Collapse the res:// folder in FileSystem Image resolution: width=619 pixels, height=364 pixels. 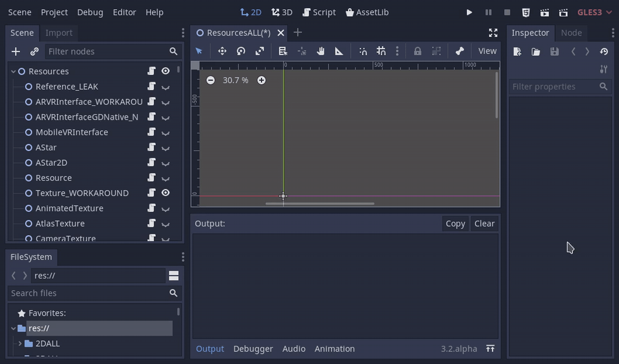coord(14,328)
